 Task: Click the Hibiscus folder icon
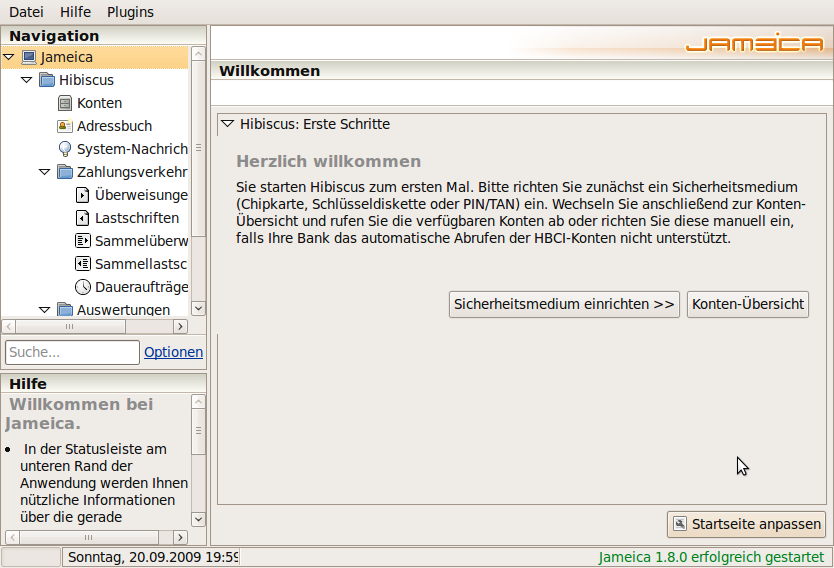[x=47, y=80]
